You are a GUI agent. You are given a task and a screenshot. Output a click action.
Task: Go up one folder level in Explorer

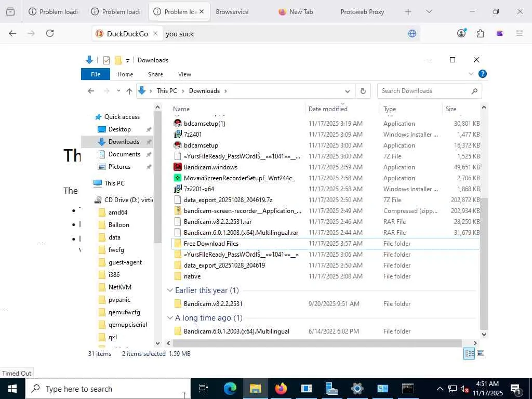click(129, 91)
